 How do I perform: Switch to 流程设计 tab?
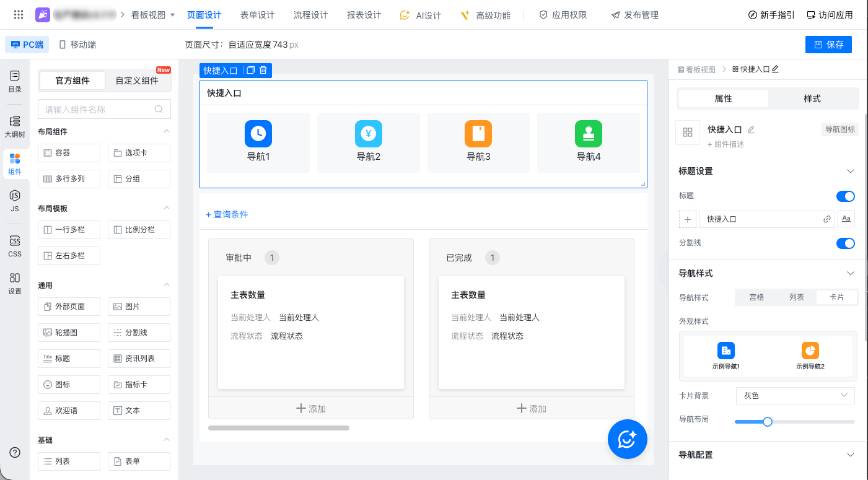(310, 15)
